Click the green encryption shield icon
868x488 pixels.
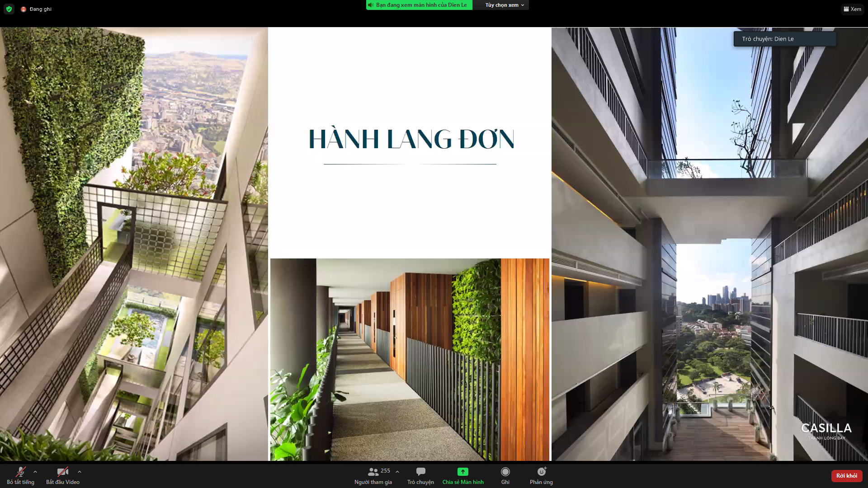pyautogui.click(x=9, y=9)
